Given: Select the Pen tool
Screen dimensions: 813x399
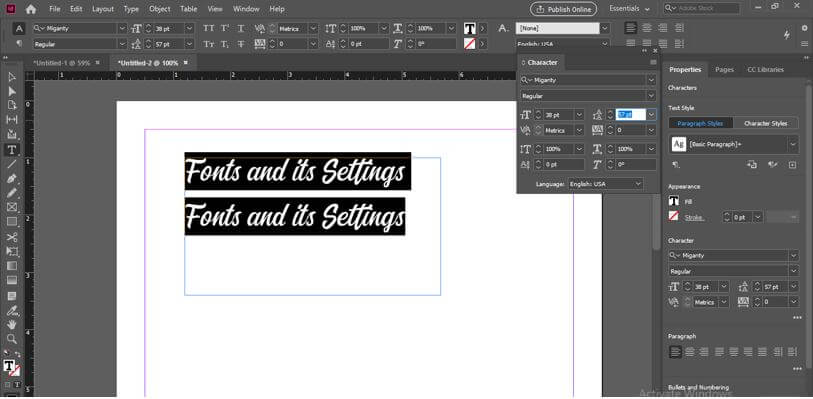Looking at the screenshot, I should point(12,179).
